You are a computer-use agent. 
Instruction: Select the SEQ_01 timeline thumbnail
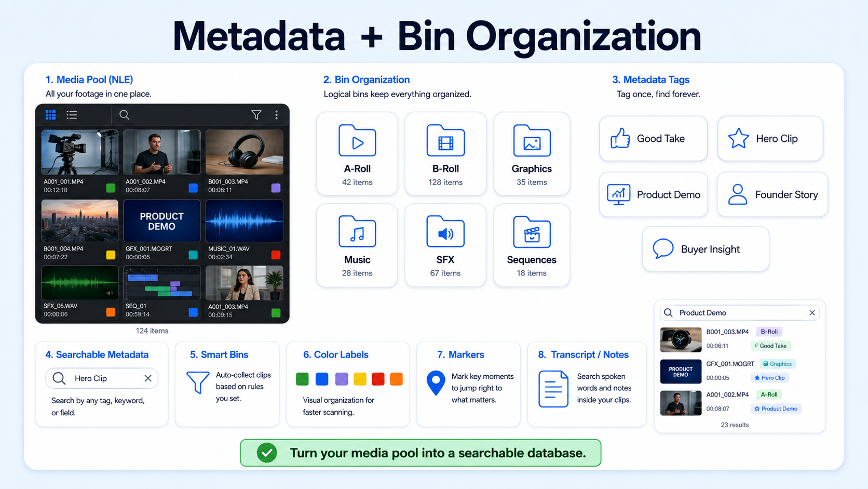point(162,283)
